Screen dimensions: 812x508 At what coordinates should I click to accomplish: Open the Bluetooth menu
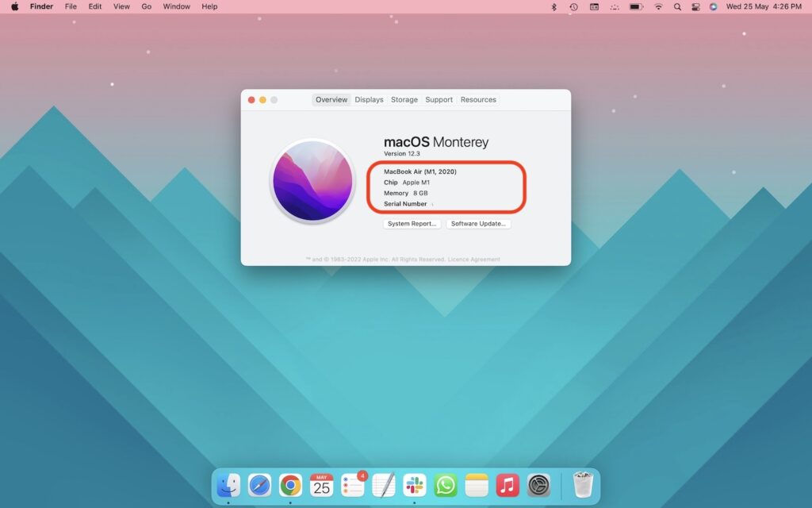(x=553, y=6)
